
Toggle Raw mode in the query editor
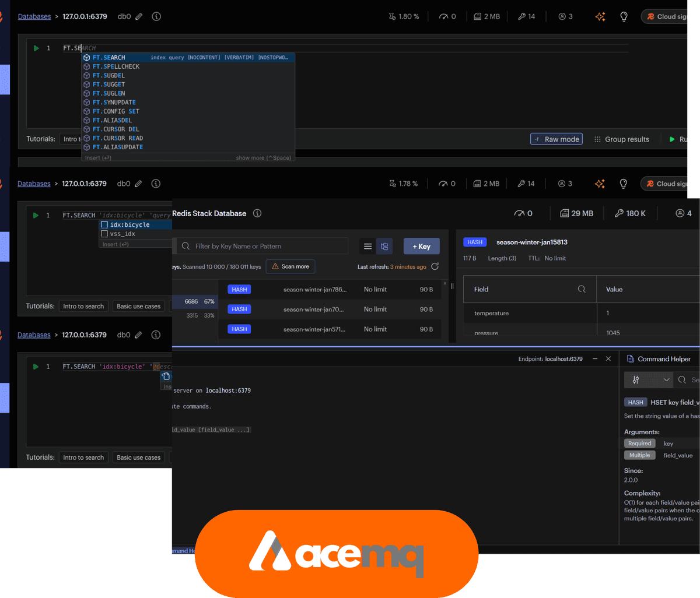(556, 139)
